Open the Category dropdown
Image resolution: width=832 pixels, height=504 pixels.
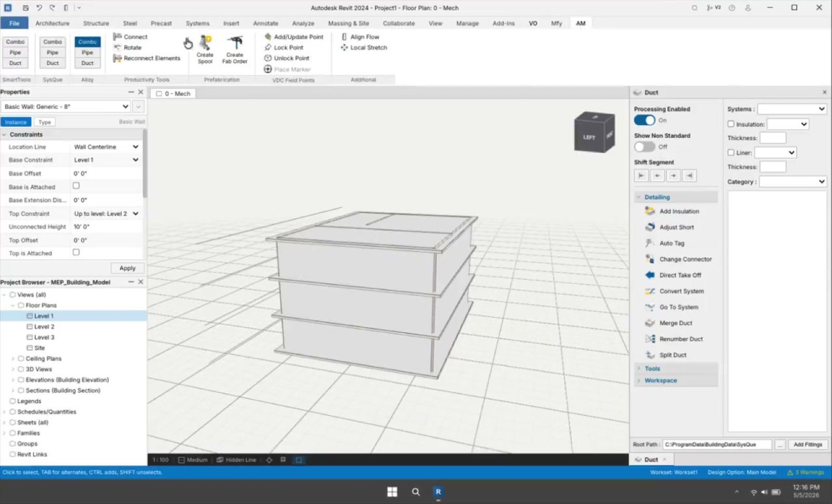pyautogui.click(x=792, y=182)
